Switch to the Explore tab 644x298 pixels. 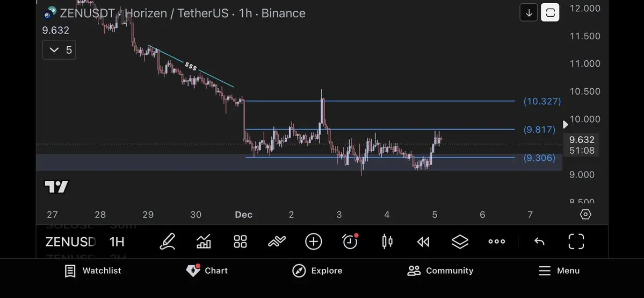(317, 271)
